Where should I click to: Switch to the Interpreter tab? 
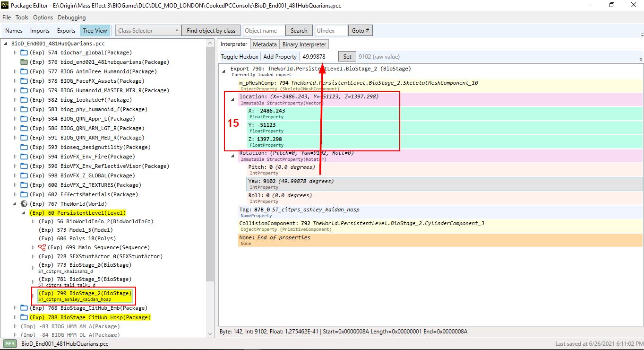234,44
